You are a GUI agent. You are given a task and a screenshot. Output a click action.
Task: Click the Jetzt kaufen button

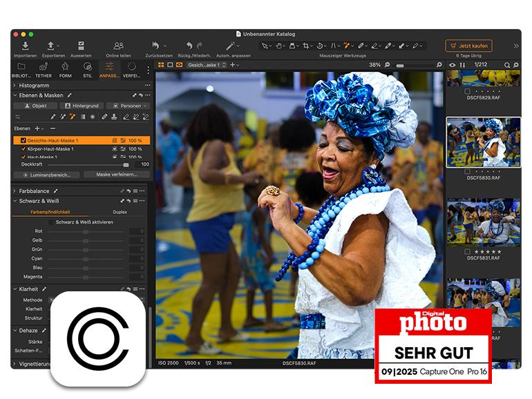(468, 46)
